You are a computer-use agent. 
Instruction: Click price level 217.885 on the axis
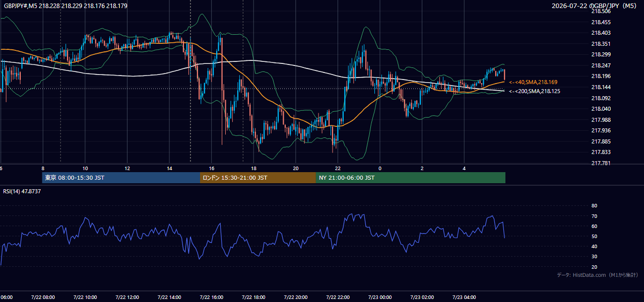pyautogui.click(x=601, y=141)
